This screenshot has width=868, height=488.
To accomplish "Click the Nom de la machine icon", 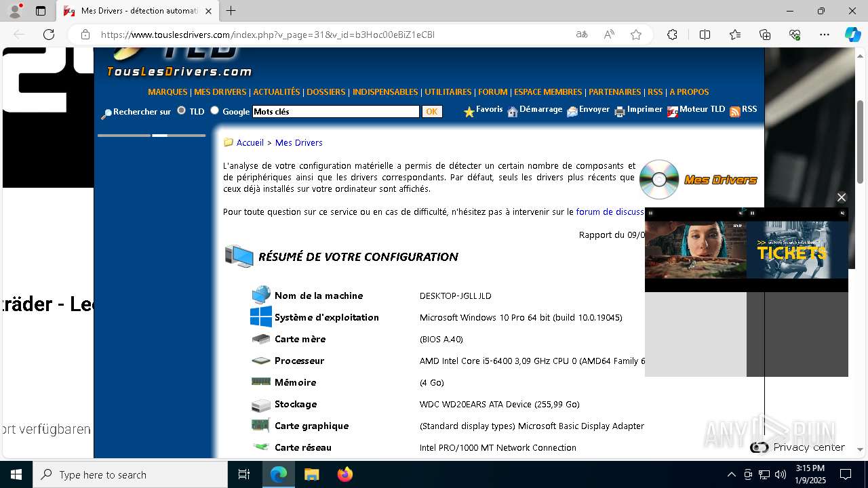I will (x=261, y=296).
